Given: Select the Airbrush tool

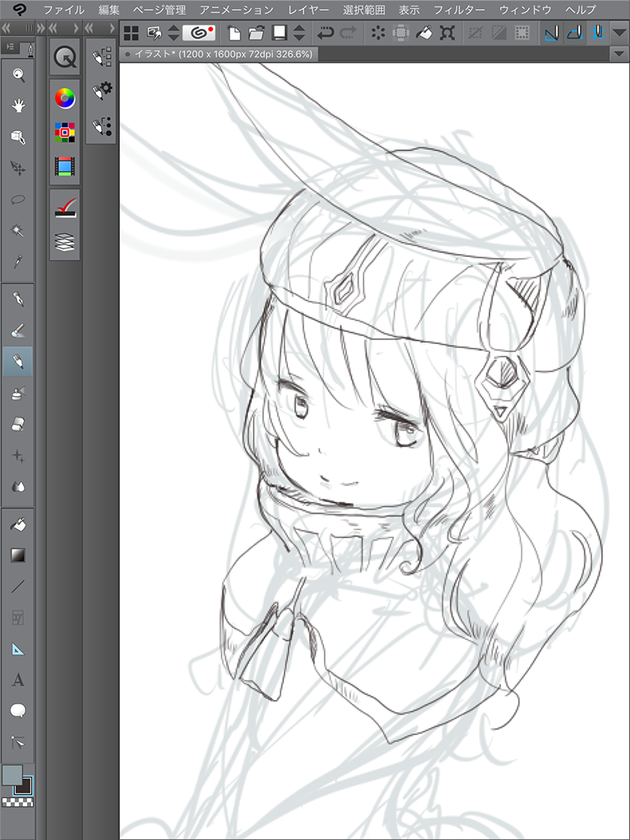Looking at the screenshot, I should click(x=18, y=393).
